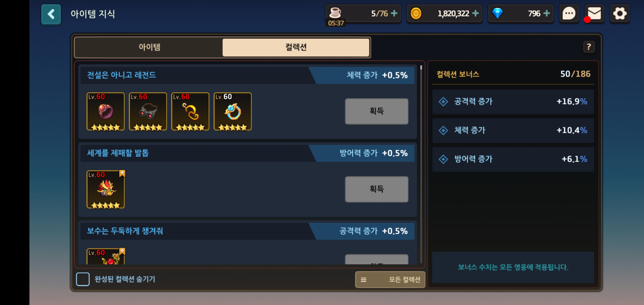This screenshot has width=644, height=305.
Task: Switch to the 아이템 tab
Action: click(x=149, y=47)
